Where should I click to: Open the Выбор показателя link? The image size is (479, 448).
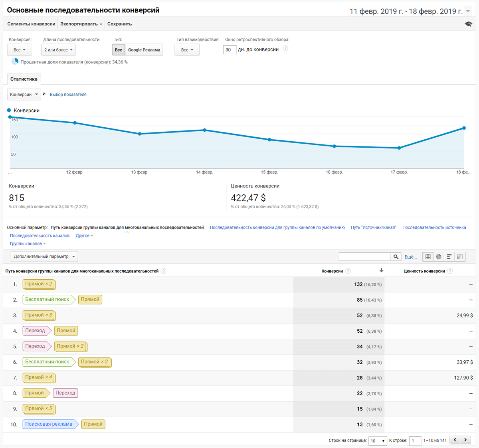68,94
